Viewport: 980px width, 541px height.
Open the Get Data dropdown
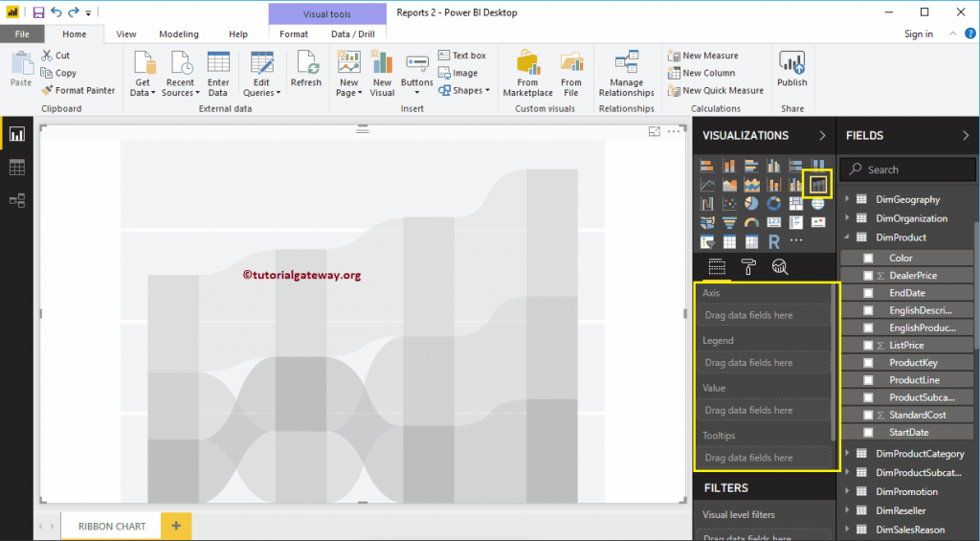[x=143, y=74]
